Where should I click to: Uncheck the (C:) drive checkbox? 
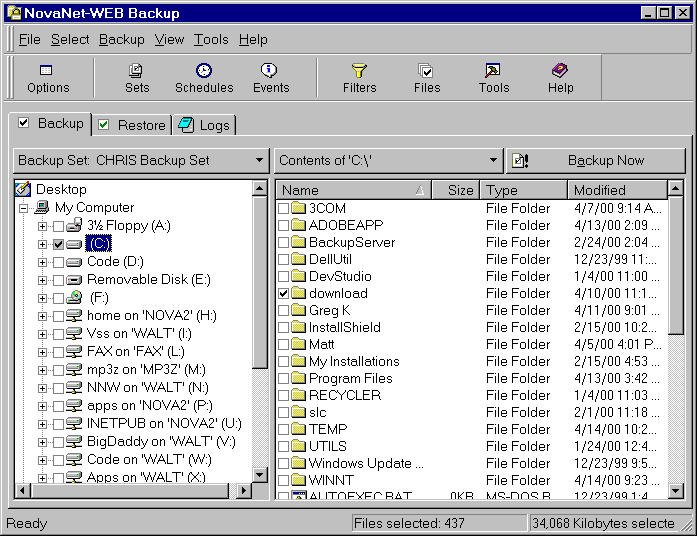[x=58, y=244]
